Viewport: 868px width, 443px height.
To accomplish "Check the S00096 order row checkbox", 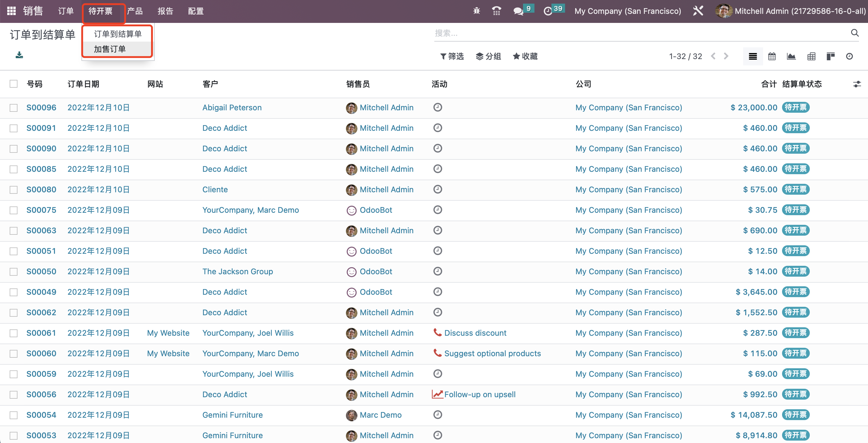I will click(x=14, y=108).
